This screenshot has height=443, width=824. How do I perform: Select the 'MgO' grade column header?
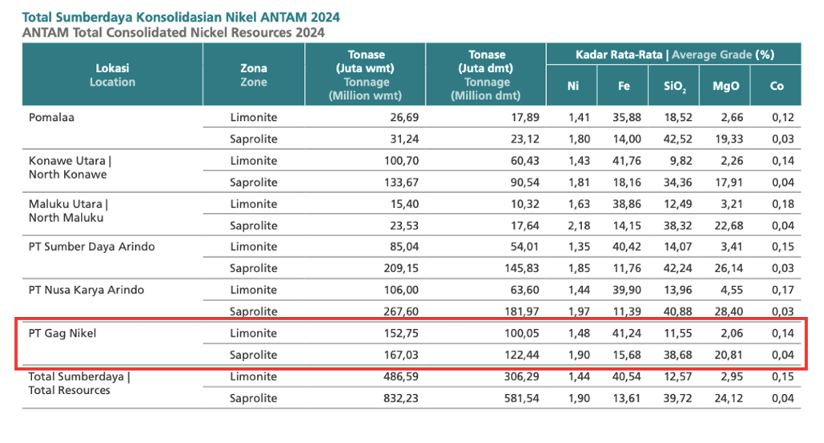(725, 86)
